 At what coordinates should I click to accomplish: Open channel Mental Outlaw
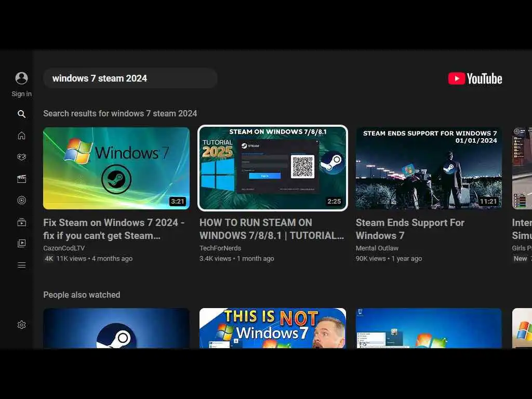[x=377, y=248]
